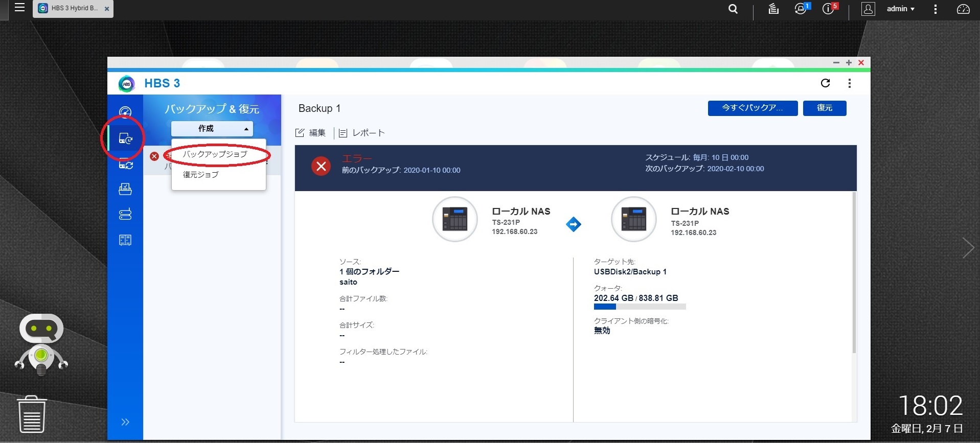Click the 無効 encryption status value
Viewport: 980px width, 443px height.
(602, 331)
